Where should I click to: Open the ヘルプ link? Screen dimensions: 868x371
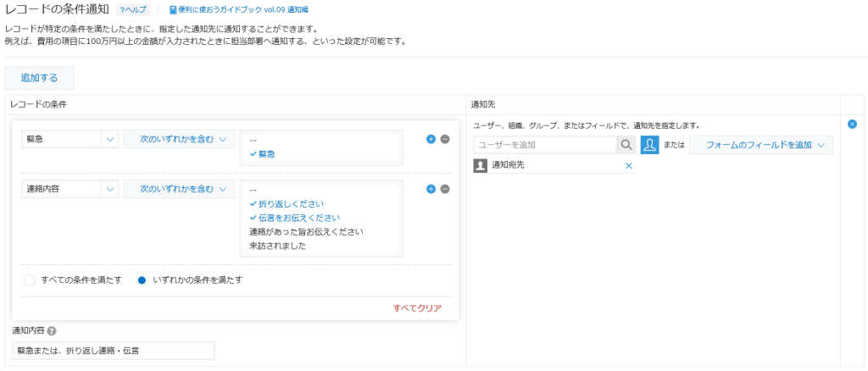[131, 9]
